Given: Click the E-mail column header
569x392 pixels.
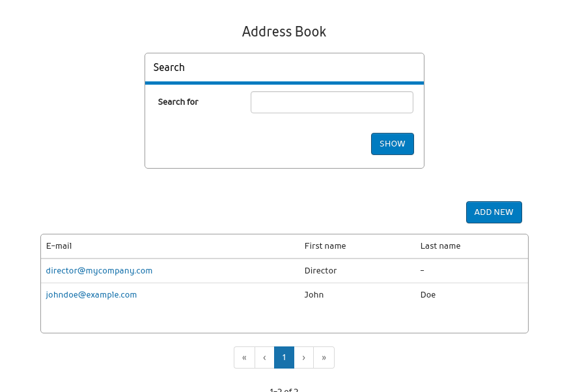Looking at the screenshot, I should 59,246.
